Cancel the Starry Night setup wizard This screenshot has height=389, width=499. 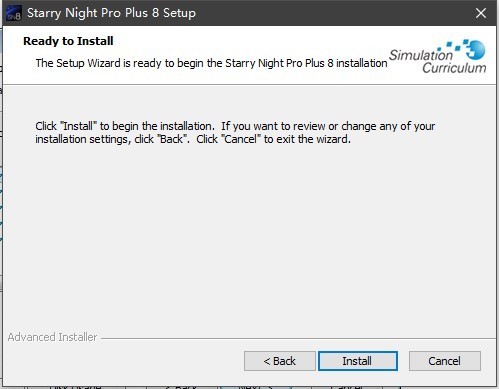coord(445,361)
